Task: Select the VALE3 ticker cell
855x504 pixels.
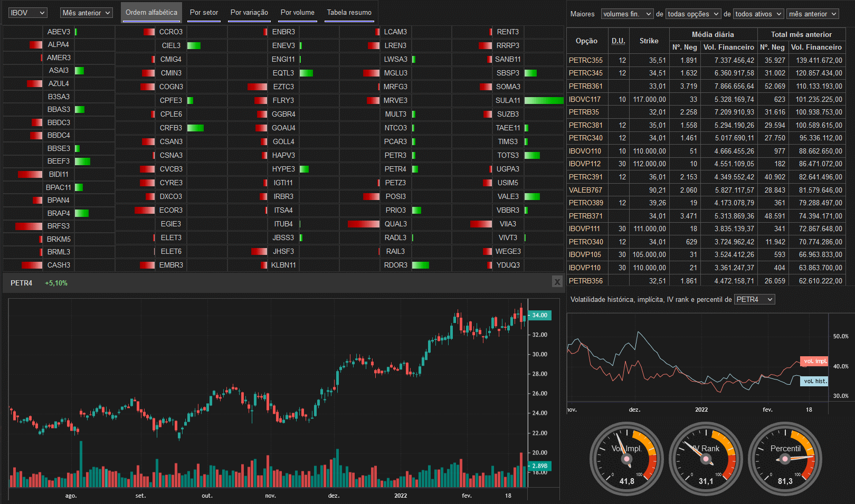Action: coord(508,196)
